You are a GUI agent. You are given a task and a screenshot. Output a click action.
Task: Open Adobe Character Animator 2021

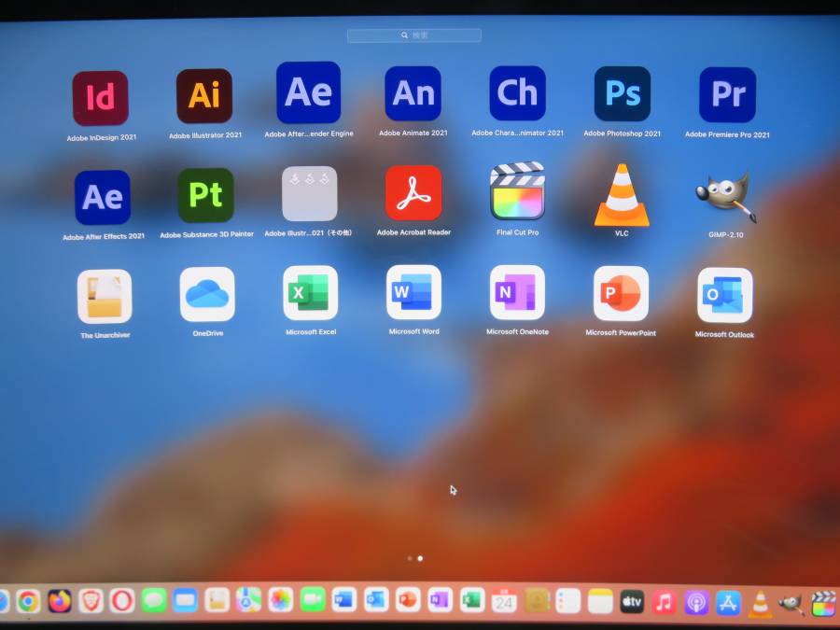(x=517, y=92)
